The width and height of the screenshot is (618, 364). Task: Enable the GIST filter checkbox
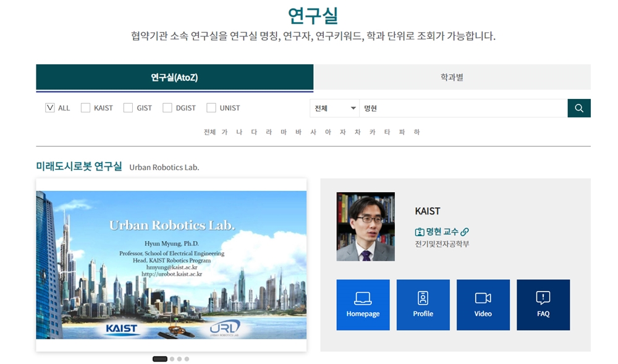click(x=128, y=108)
